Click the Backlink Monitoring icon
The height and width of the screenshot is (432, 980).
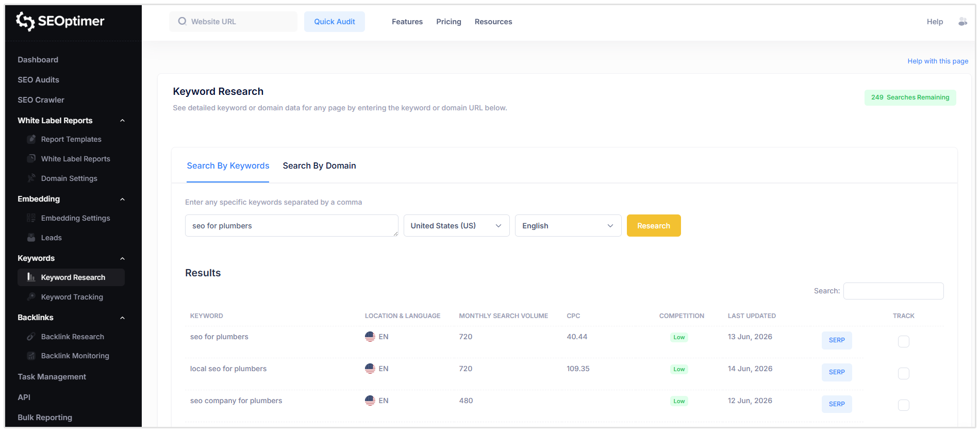click(x=31, y=356)
